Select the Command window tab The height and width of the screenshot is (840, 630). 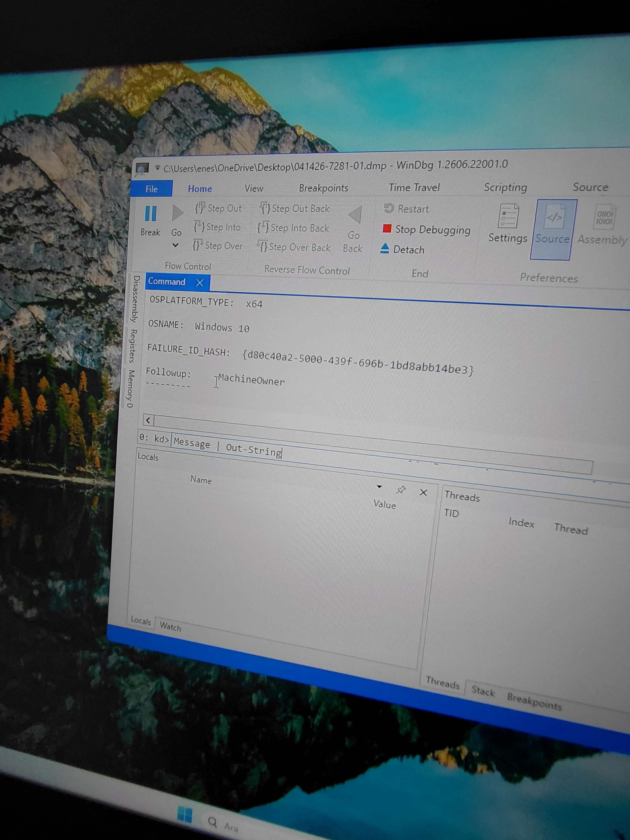[x=167, y=281]
